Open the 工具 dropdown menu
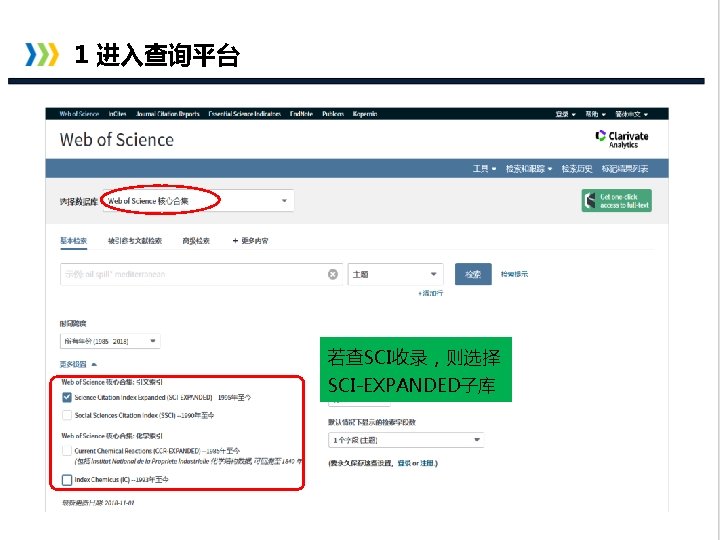The width and height of the screenshot is (720, 540). [x=484, y=169]
